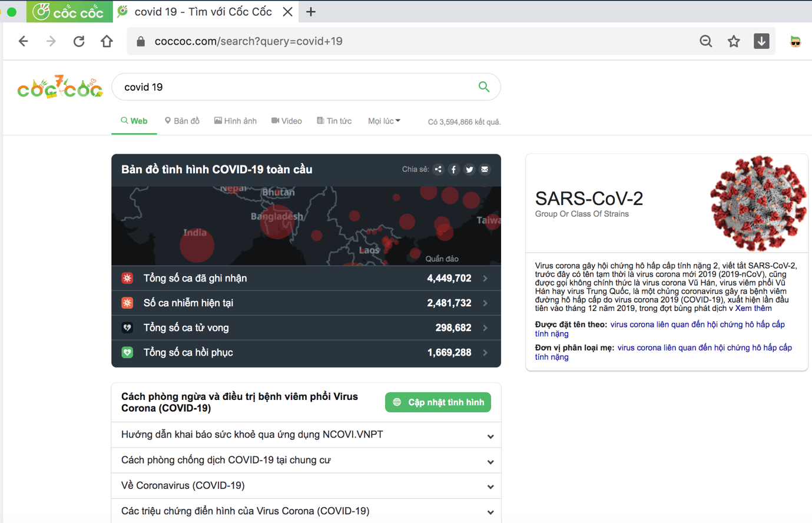Click the covid 19 search input field
The width and height of the screenshot is (812, 523).
(294, 87)
